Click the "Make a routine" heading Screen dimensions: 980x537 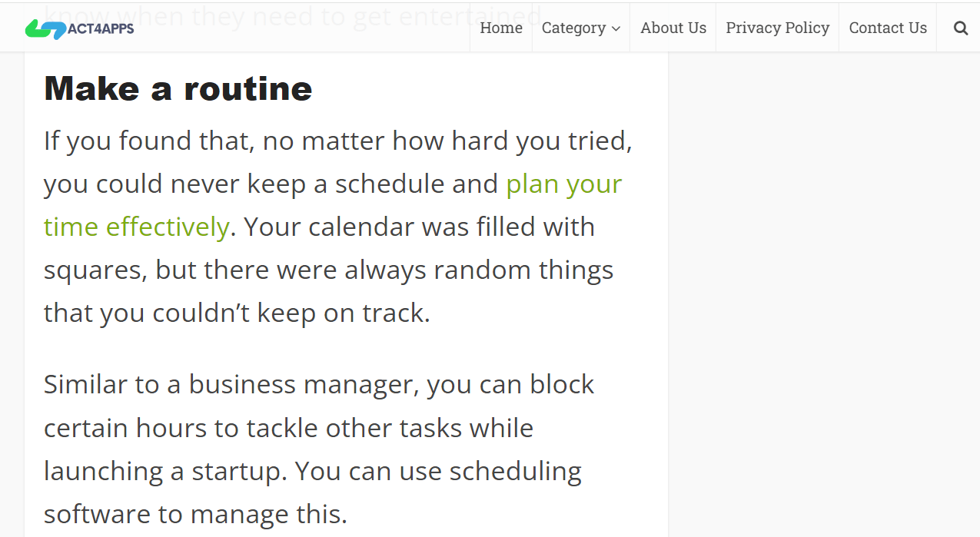click(x=178, y=88)
